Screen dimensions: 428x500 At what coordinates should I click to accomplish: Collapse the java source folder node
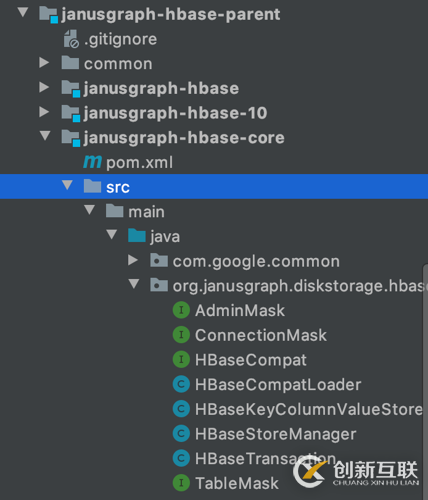[x=112, y=234]
